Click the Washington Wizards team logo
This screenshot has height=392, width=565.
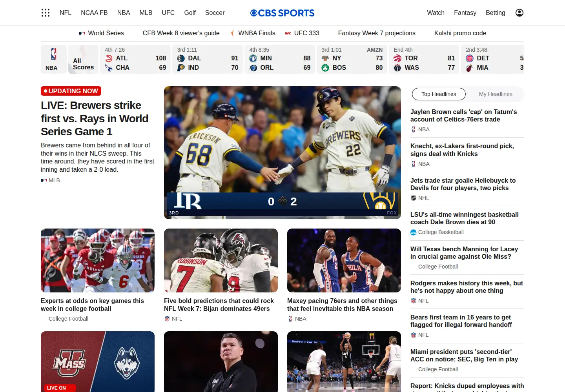(397, 67)
